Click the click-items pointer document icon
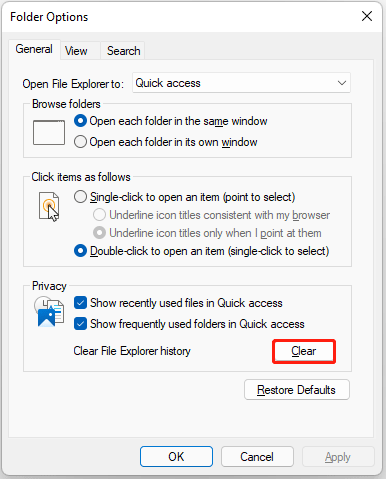Image resolution: width=386 pixels, height=479 pixels. coord(49,207)
